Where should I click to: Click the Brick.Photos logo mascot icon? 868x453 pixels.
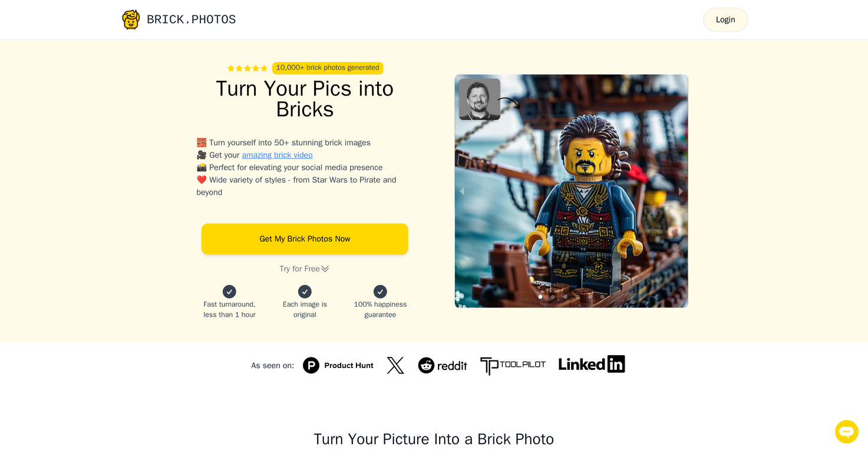[131, 19]
